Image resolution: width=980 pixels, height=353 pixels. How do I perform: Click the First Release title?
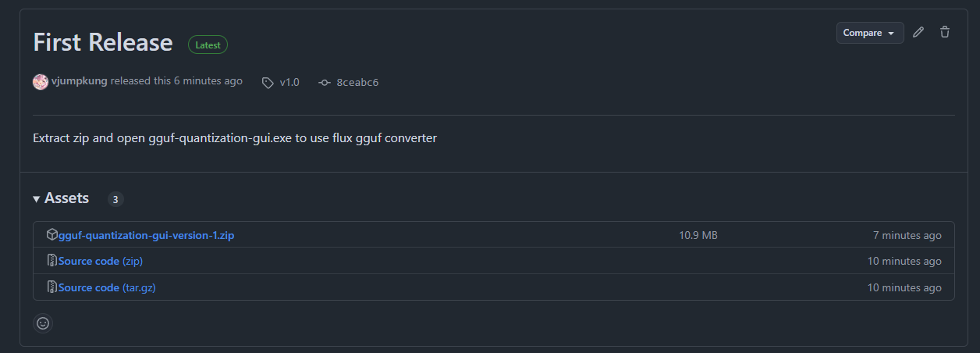click(x=103, y=42)
